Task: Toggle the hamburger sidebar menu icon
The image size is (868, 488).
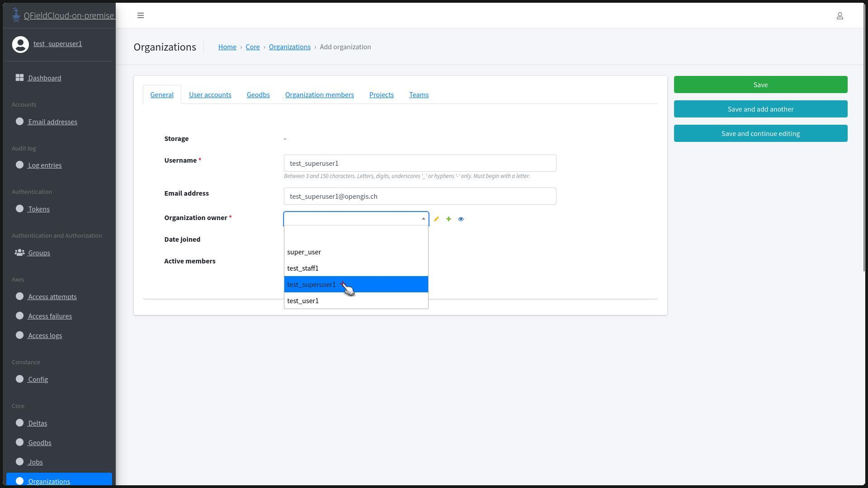Action: point(141,15)
